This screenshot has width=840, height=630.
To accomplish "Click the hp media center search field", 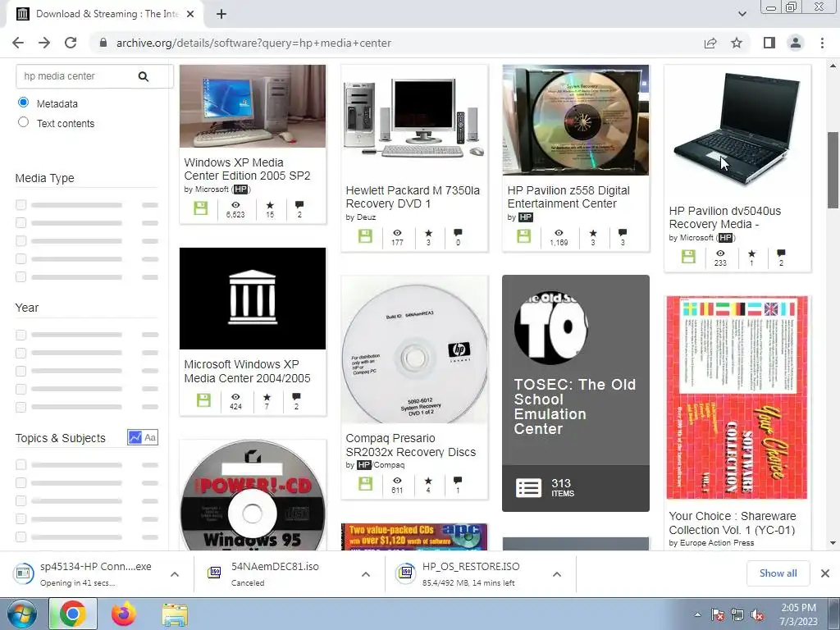I will click(x=75, y=76).
